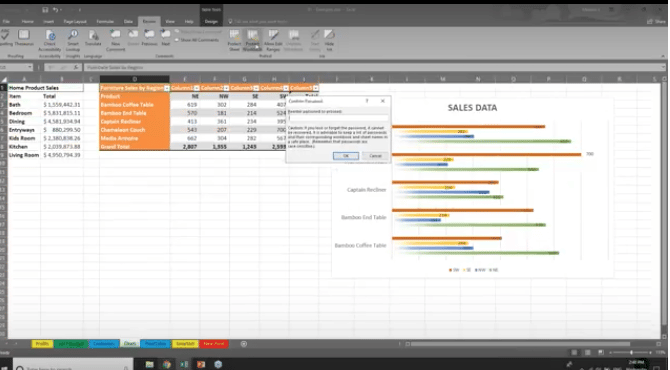The width and height of the screenshot is (670, 370).
Task: Click the Share button
Action: (x=656, y=21)
